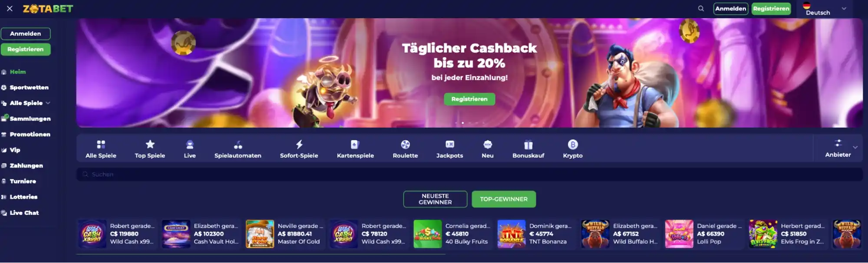Click the Kartenspiele card category icon

coord(355,145)
